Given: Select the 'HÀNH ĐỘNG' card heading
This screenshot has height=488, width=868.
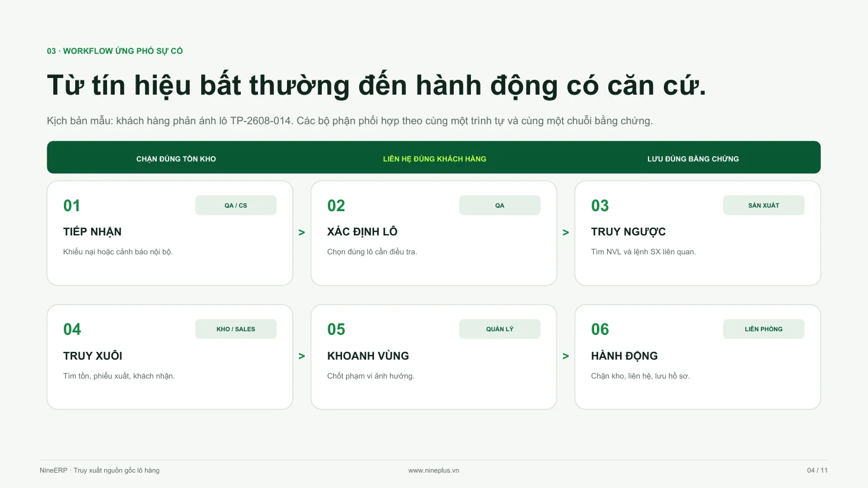Looking at the screenshot, I should click(624, 356).
